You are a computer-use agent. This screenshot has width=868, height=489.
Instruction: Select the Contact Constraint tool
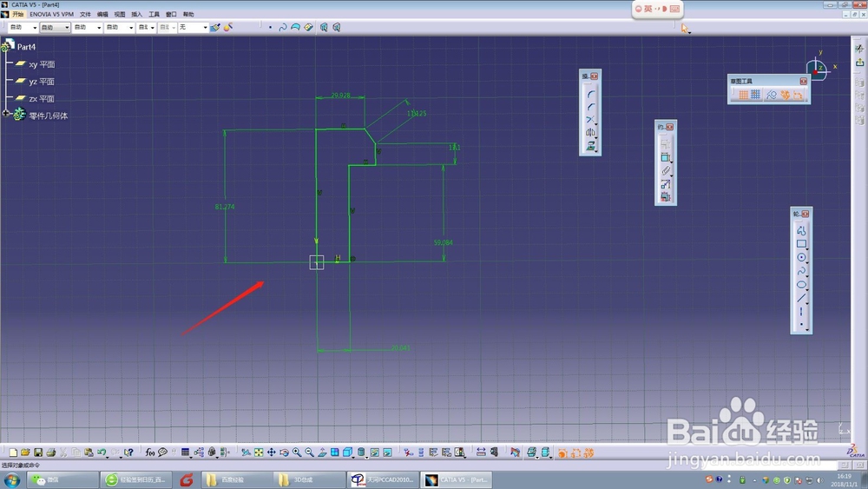[x=666, y=171]
